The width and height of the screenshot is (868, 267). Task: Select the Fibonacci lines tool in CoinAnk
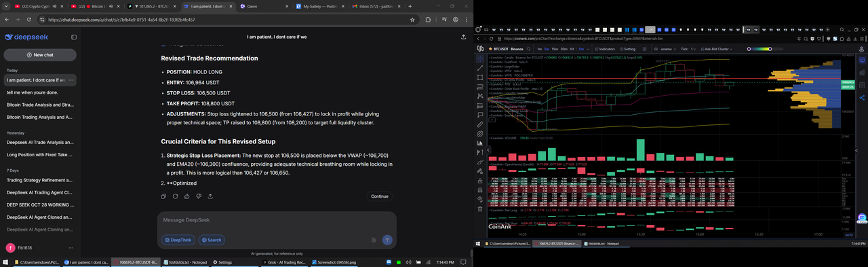480,87
